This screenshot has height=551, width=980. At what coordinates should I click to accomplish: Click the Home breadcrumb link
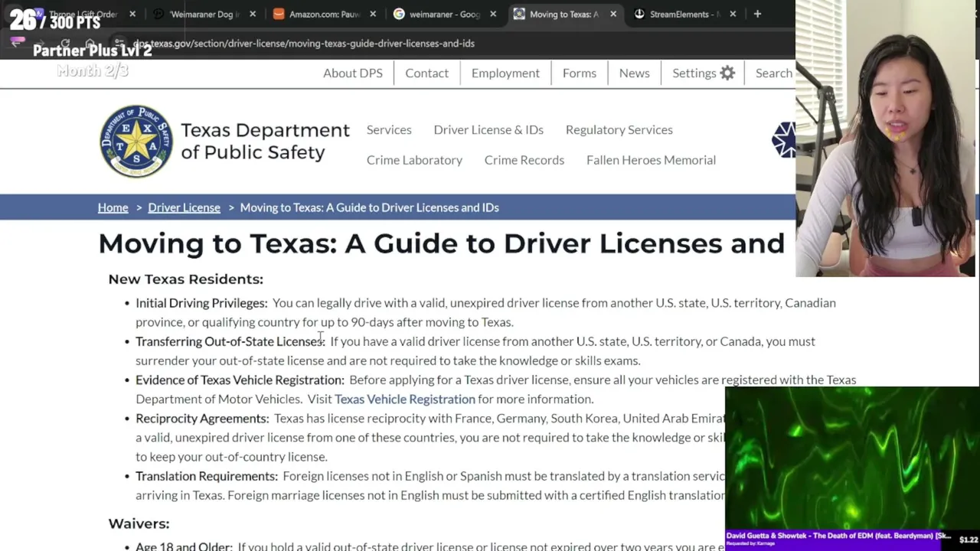[x=113, y=207]
